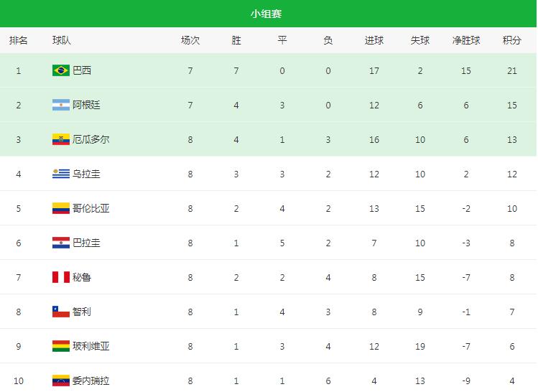Click the 积分 column header
The image size is (538, 392).
512,40
